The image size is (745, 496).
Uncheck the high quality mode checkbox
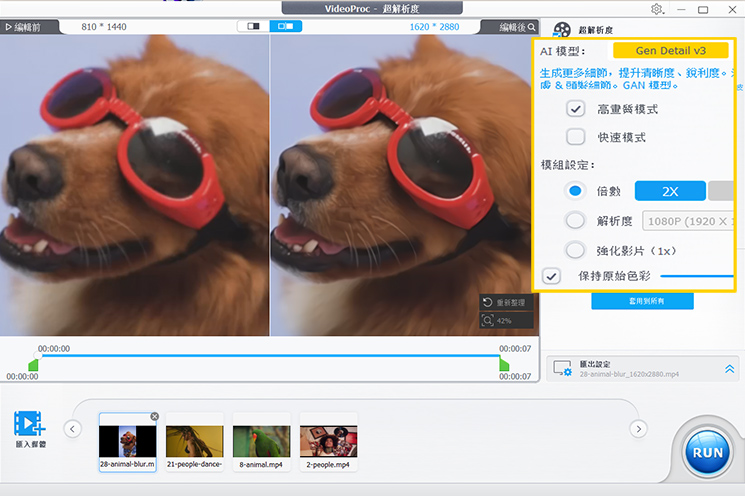point(575,109)
